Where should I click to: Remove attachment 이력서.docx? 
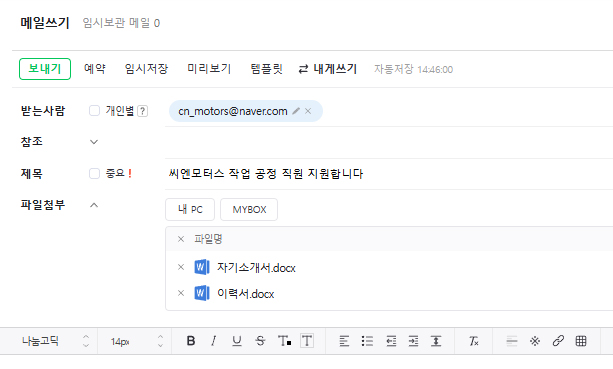pyautogui.click(x=181, y=293)
